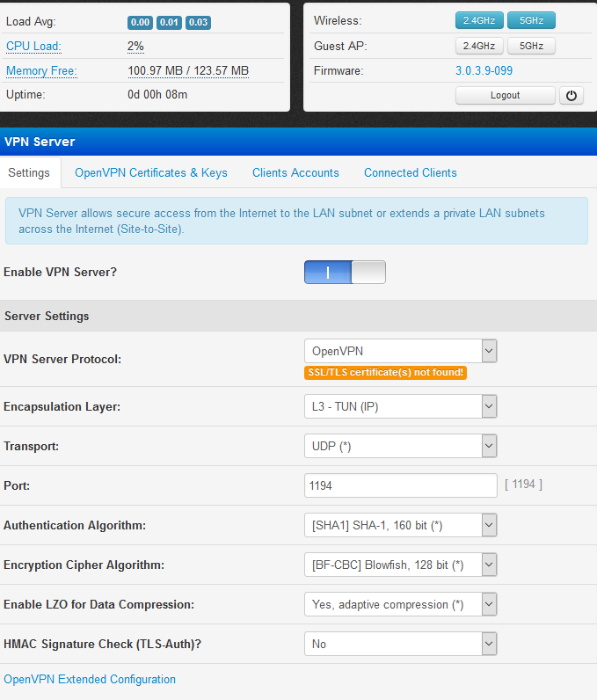This screenshot has height=700, width=597.
Task: Select the Connected Clients tab
Action: 410,173
